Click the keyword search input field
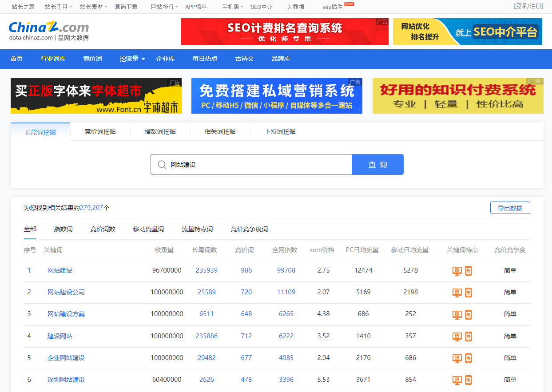This screenshot has width=552, height=392. pos(258,165)
